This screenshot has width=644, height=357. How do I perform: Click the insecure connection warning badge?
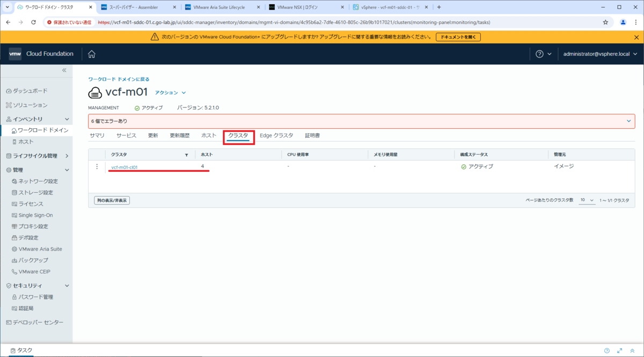pyautogui.click(x=69, y=23)
